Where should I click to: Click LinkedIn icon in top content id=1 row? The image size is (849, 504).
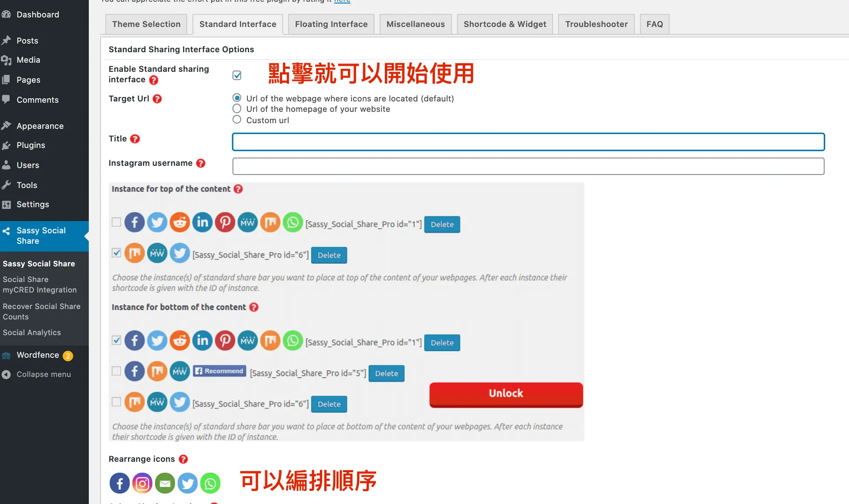click(x=202, y=222)
